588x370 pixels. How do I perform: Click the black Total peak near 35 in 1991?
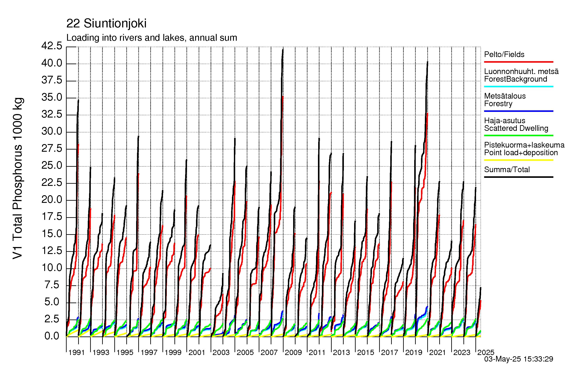pyautogui.click(x=78, y=100)
